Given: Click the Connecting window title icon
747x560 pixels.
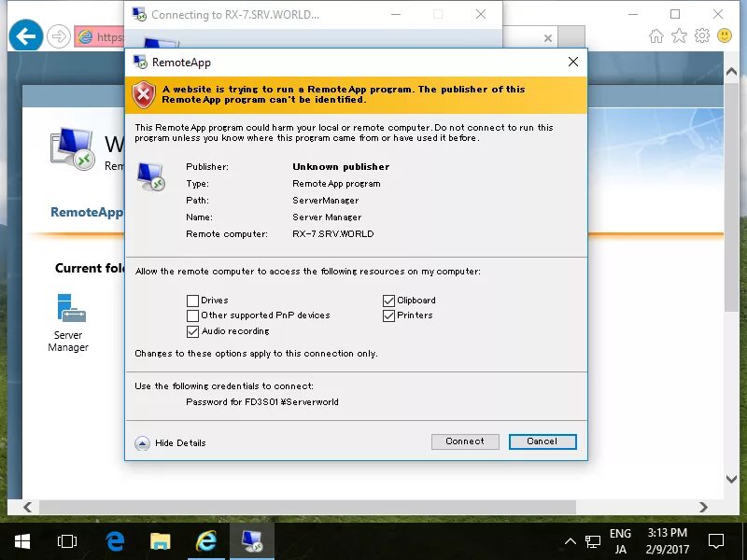Looking at the screenshot, I should (139, 14).
